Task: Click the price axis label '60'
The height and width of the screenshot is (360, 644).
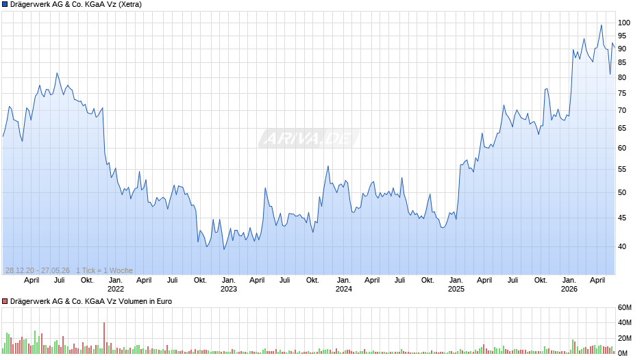Action: (x=622, y=149)
